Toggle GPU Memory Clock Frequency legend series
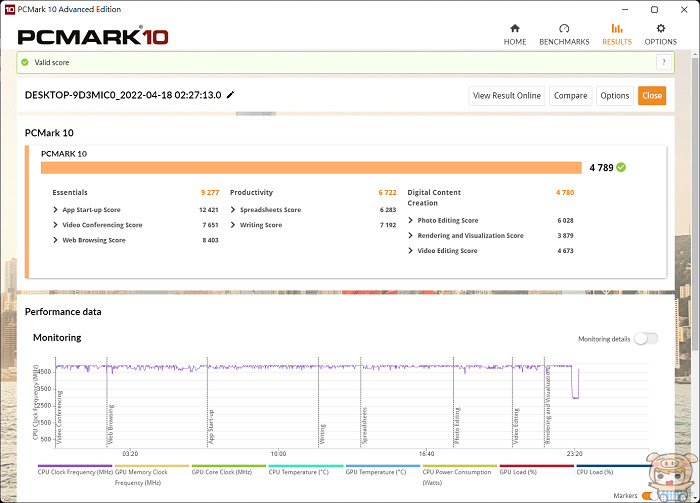 click(x=152, y=476)
